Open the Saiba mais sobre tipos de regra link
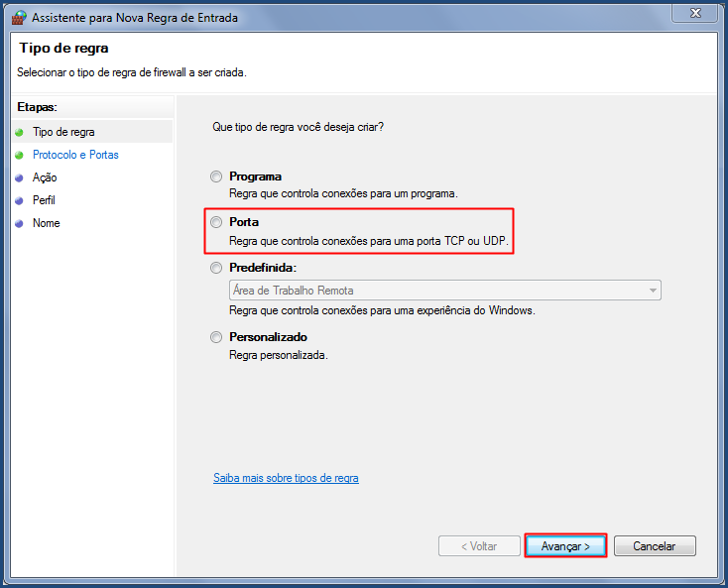The image size is (728, 588). click(286, 478)
